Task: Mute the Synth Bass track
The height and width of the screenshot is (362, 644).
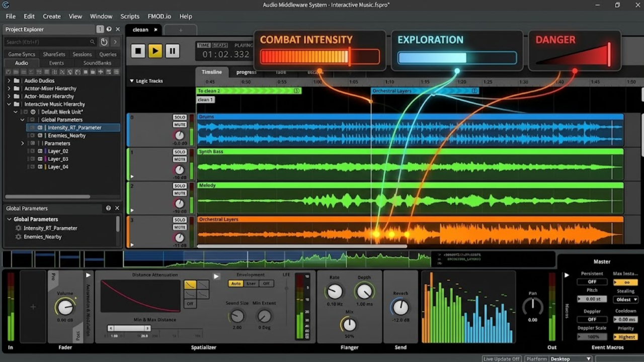Action: click(x=180, y=159)
